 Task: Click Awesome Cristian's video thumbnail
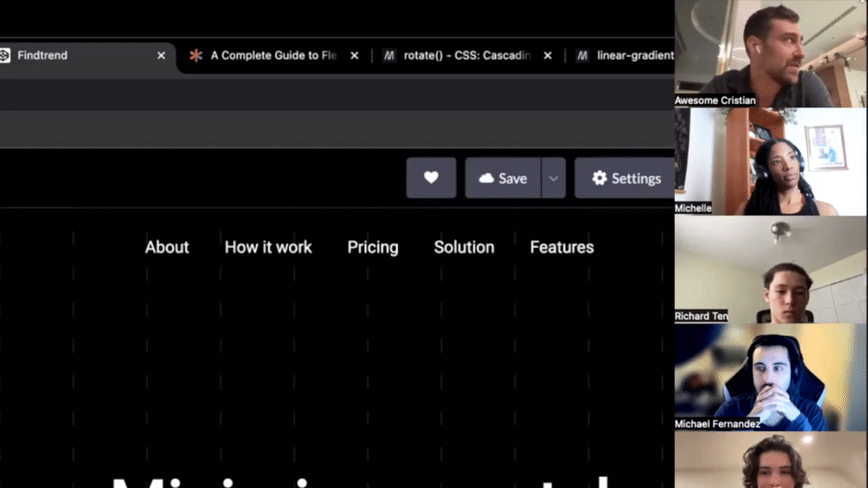pyautogui.click(x=770, y=53)
